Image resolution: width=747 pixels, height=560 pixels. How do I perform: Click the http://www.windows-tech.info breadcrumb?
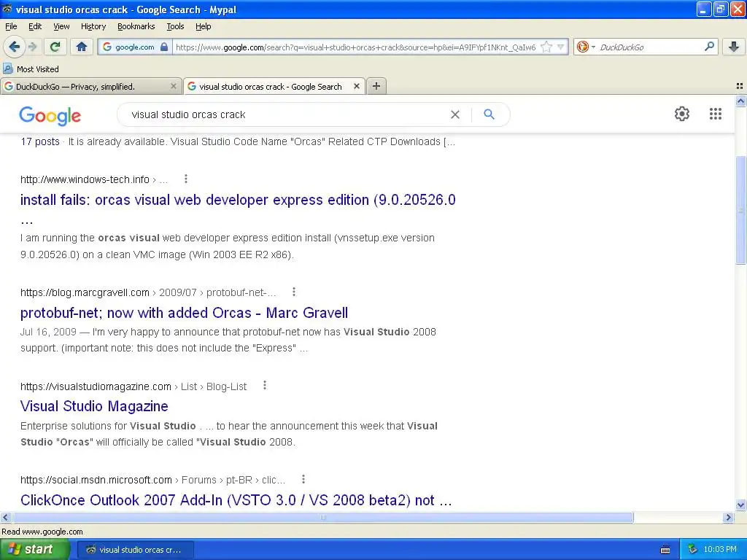(85, 179)
